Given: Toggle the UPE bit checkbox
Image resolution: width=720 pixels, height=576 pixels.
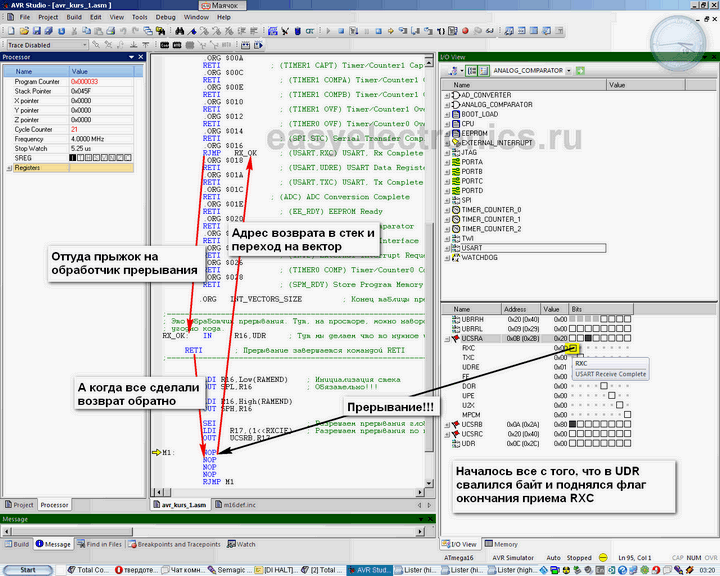Looking at the screenshot, I should [612, 395].
